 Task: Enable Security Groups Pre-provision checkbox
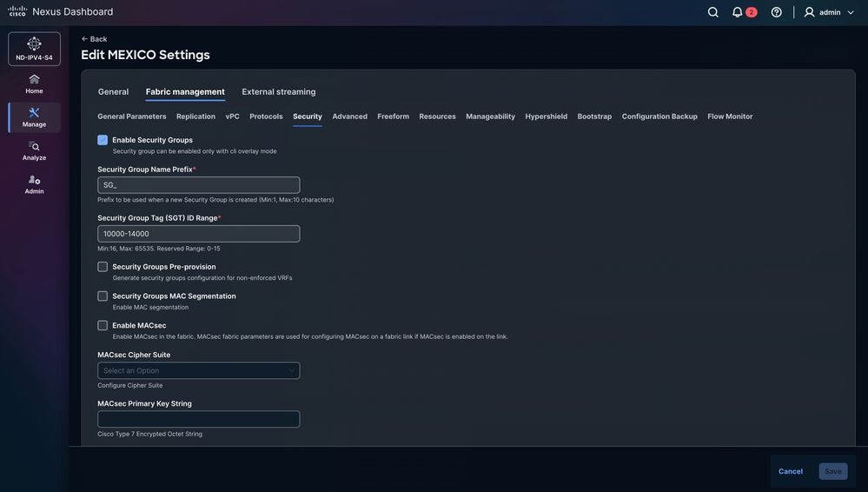103,267
